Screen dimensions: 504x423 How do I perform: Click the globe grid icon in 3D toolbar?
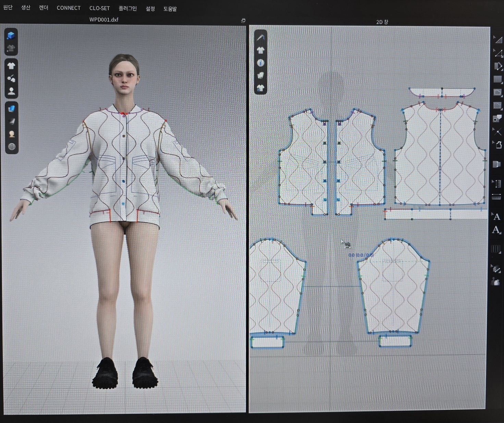[x=12, y=147]
